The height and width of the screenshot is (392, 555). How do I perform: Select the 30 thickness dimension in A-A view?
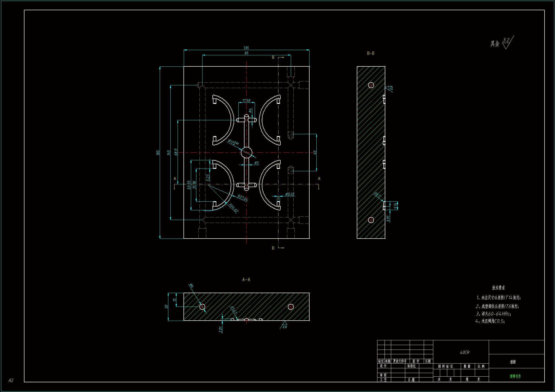tap(166, 307)
